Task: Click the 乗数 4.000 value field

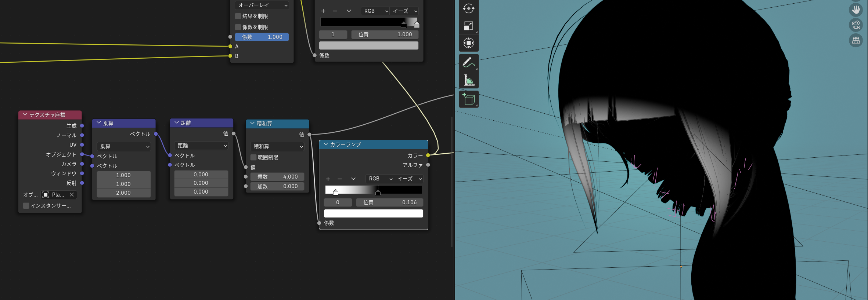Action: click(x=277, y=177)
